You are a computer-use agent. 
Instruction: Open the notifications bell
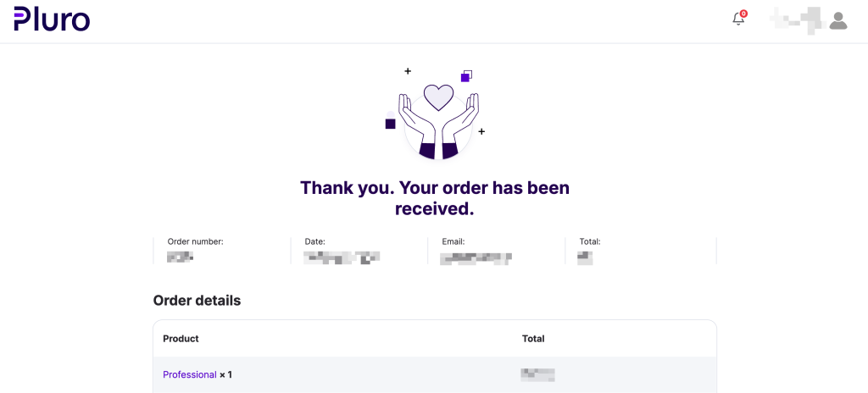pyautogui.click(x=738, y=19)
